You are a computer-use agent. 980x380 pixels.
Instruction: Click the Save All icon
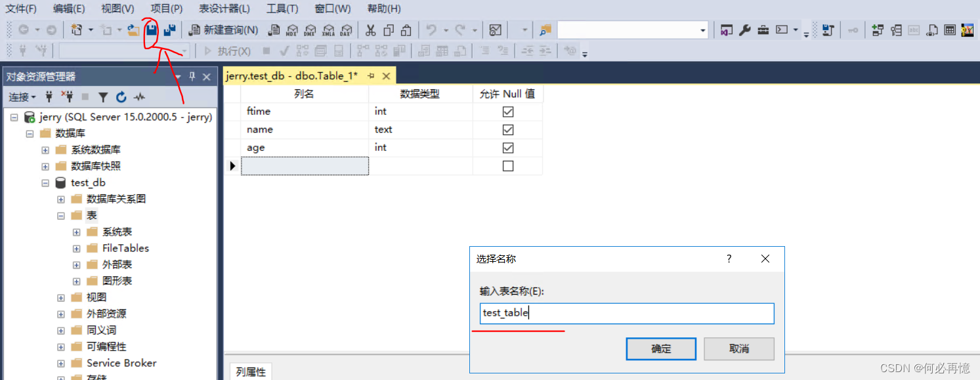(170, 30)
